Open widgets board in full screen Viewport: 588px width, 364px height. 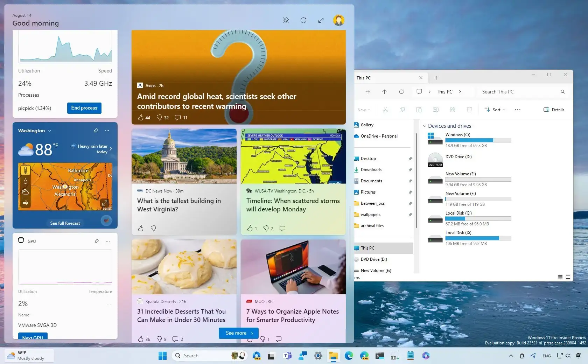pyautogui.click(x=321, y=20)
